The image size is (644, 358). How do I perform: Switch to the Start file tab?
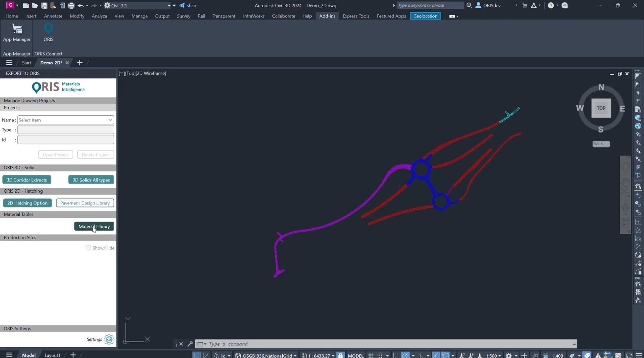tap(26, 63)
